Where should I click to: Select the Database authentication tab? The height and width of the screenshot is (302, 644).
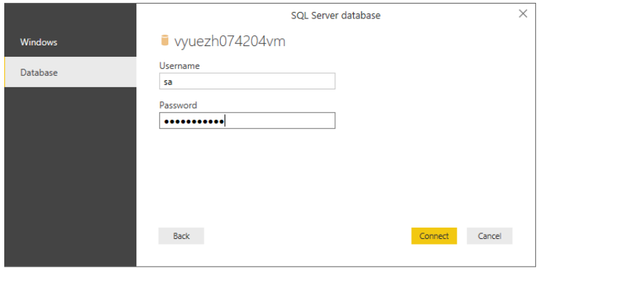coord(70,72)
